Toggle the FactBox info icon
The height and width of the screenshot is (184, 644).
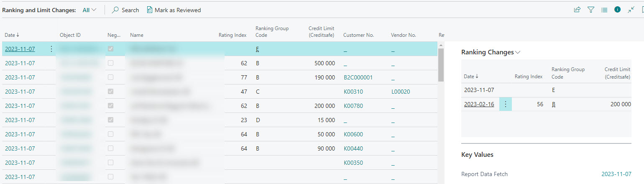tap(618, 10)
